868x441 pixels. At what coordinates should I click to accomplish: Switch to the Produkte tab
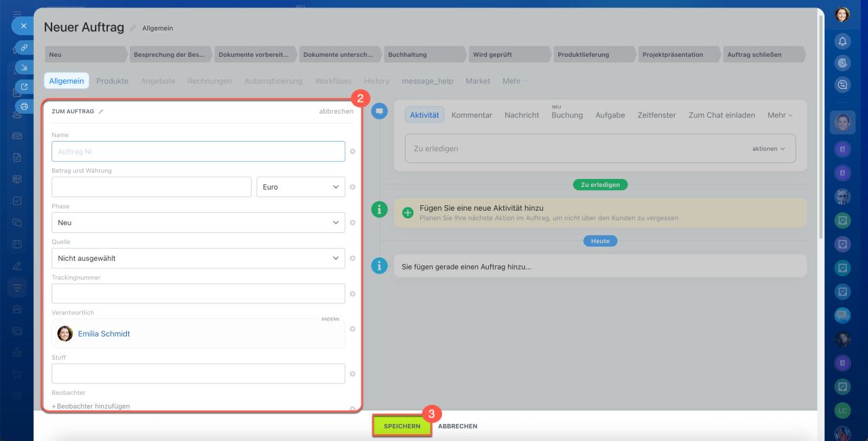[112, 81]
